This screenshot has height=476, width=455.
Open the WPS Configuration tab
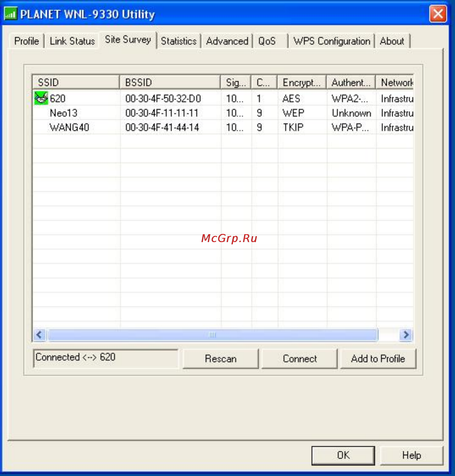pos(332,41)
